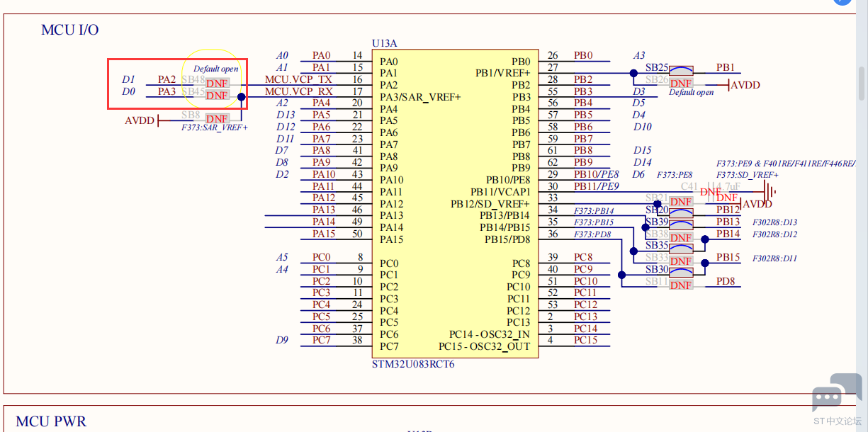This screenshot has width=868, height=432.
Task: Click the F373:SD_VREF+ note
Action: [x=747, y=175]
